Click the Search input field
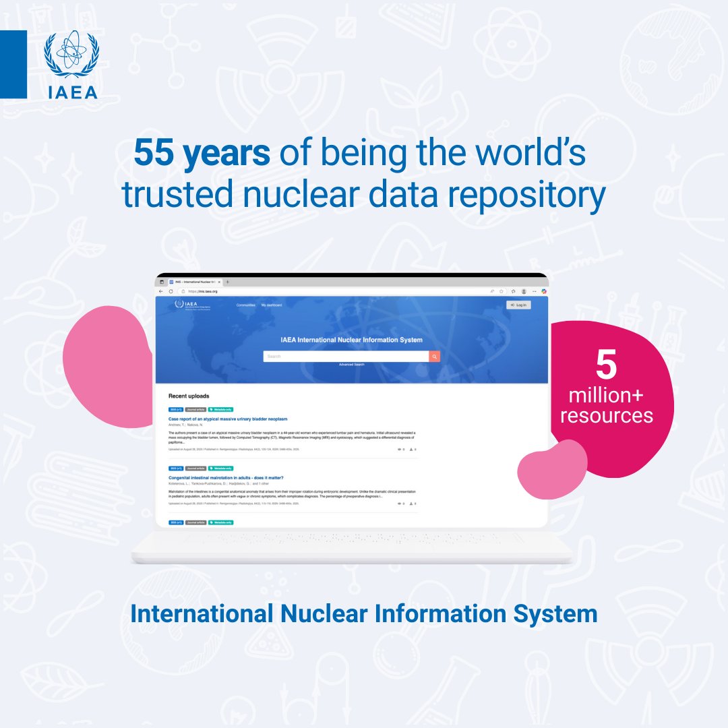This screenshot has height=728, width=728. 346,356
